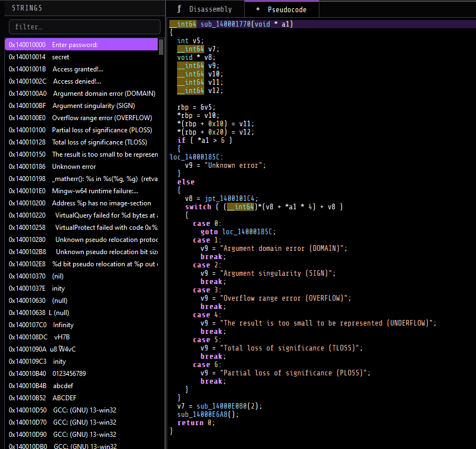Screen dimensions: 476x449
Task: Select the 'Enter password:' string row
Action: tap(81, 45)
